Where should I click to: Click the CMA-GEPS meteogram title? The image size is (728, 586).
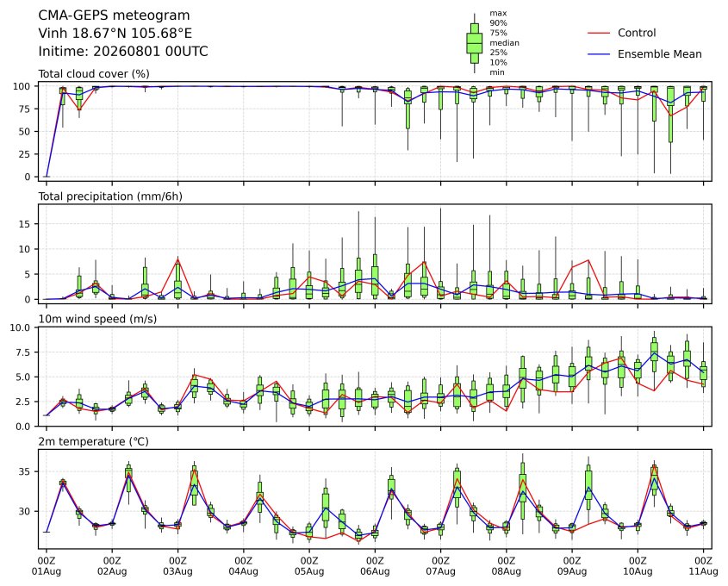tap(114, 16)
